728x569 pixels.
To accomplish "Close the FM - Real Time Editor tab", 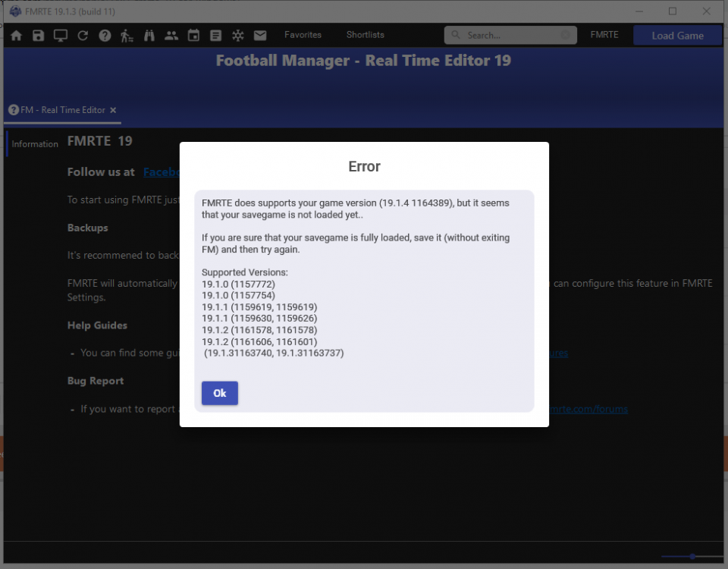I will coord(113,110).
